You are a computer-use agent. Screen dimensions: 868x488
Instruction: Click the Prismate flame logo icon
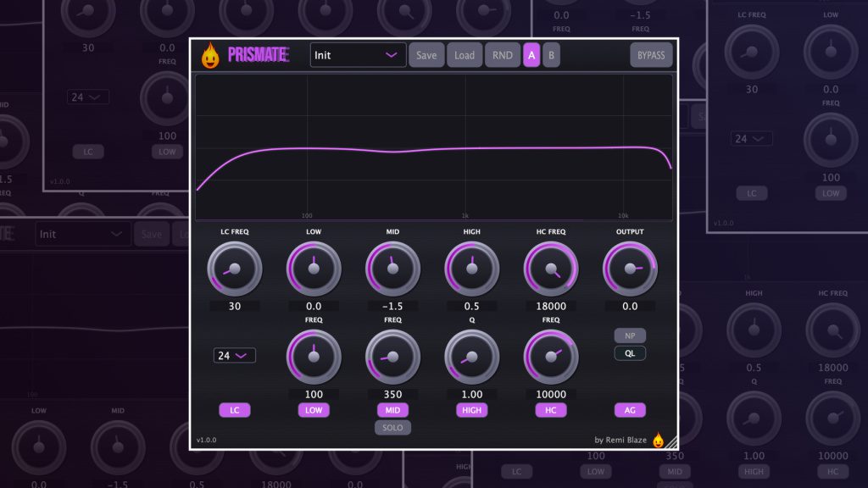210,55
